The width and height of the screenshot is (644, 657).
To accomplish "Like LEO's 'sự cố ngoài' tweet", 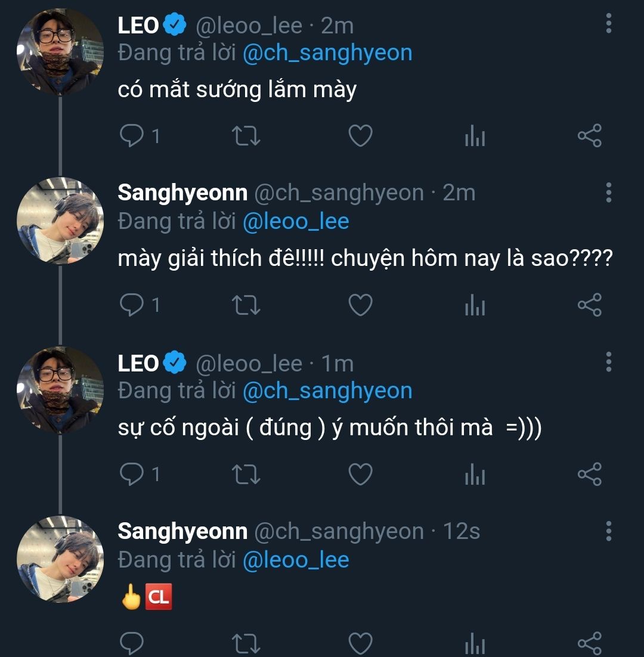I will (x=360, y=475).
